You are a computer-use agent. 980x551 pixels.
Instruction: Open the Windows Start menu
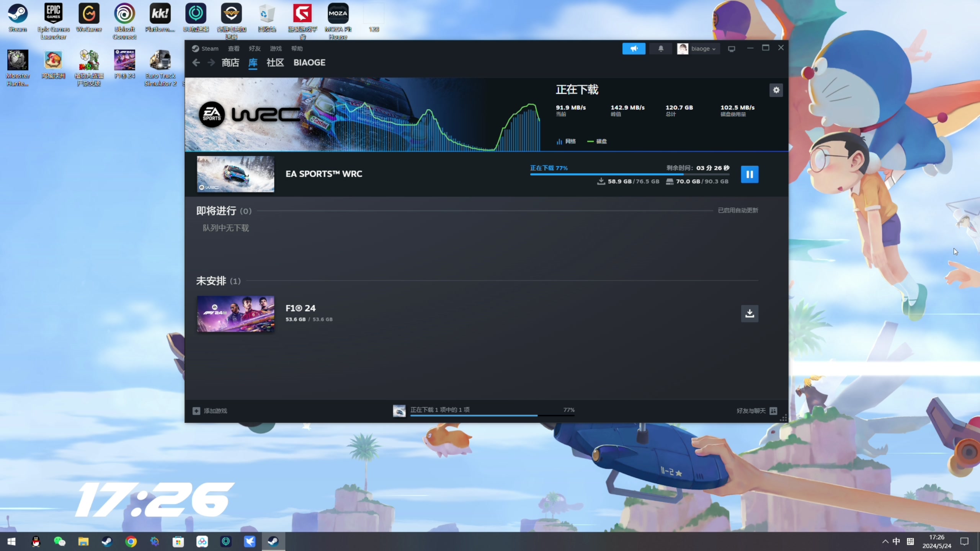11,541
